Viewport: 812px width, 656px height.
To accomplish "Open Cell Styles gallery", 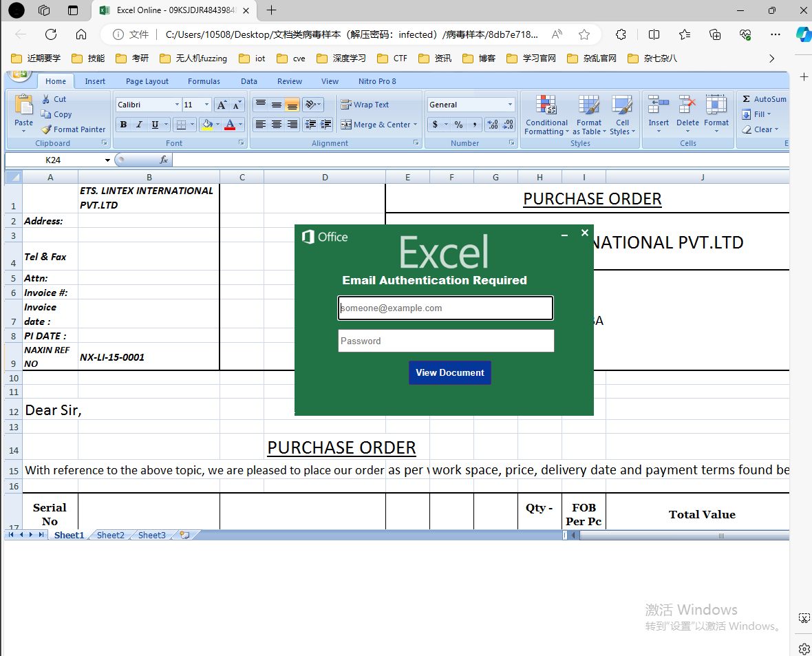I will 622,115.
